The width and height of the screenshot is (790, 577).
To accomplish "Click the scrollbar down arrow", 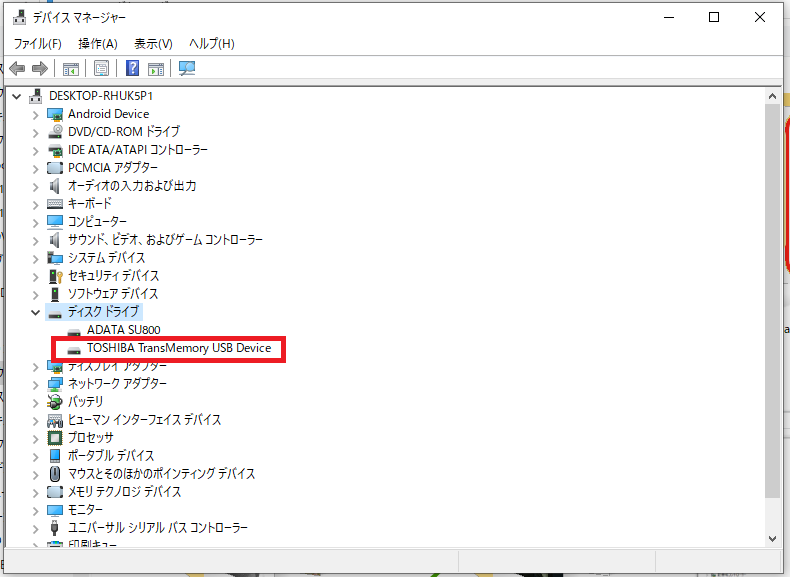I will 772,539.
